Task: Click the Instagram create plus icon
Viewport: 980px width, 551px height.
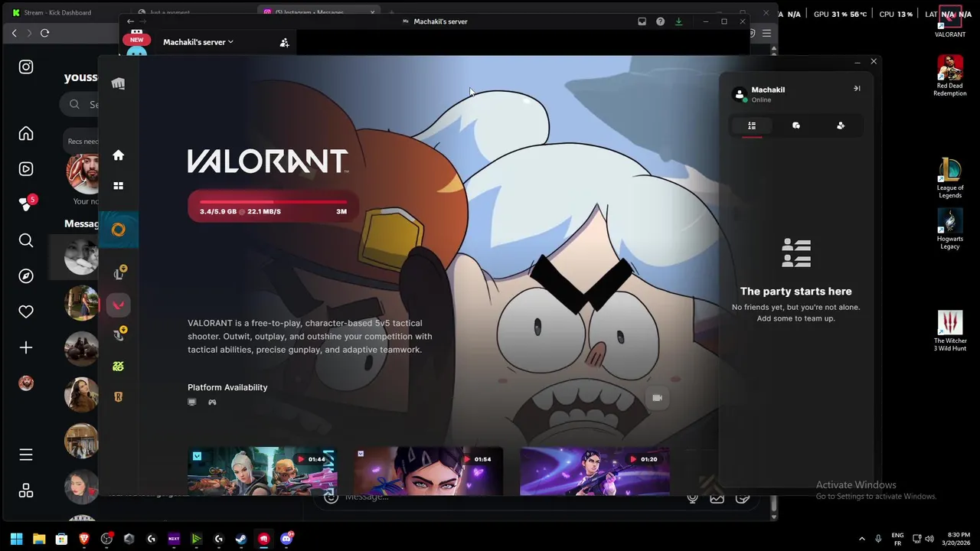Action: pos(26,347)
